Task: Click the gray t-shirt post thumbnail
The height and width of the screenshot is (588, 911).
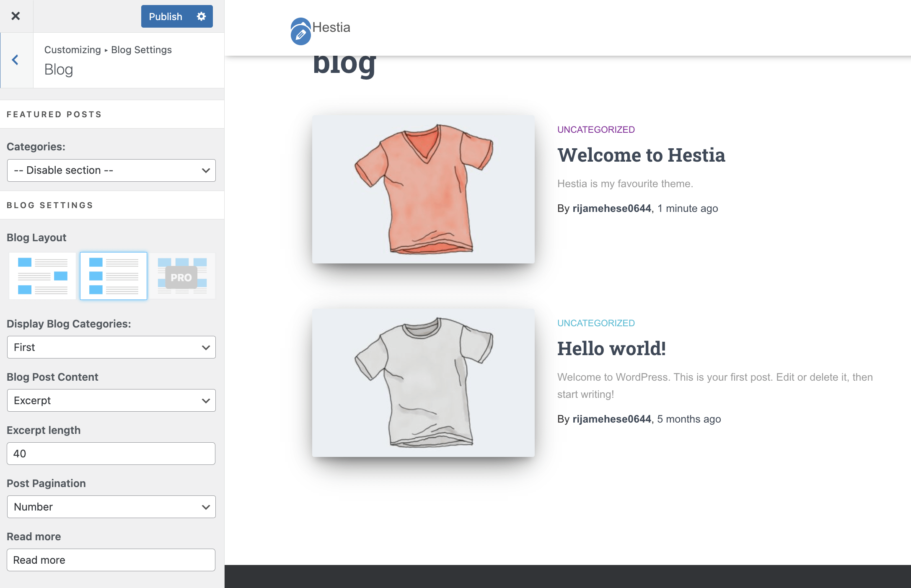Action: 423,383
